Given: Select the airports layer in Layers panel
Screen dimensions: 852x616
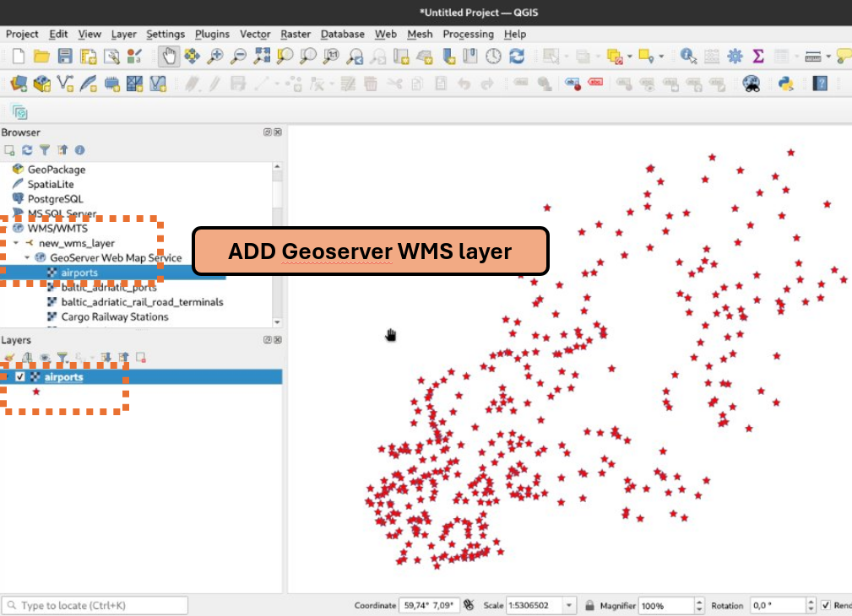Looking at the screenshot, I should [141, 377].
